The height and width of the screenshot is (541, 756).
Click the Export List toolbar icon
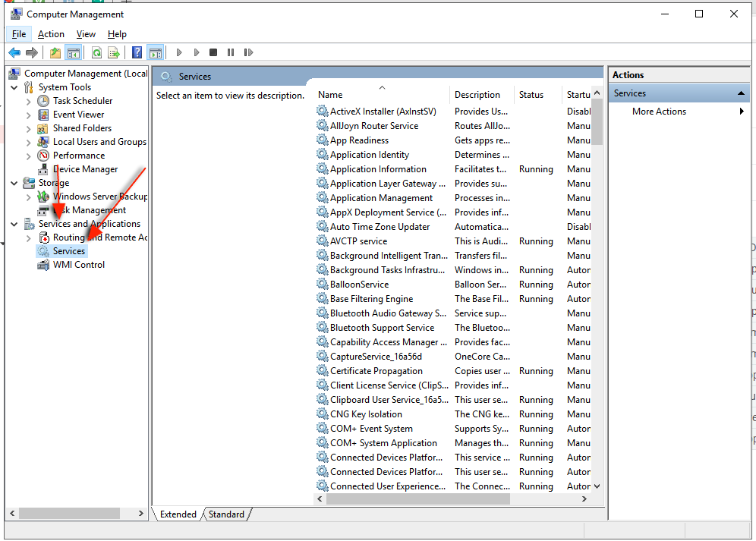point(114,52)
